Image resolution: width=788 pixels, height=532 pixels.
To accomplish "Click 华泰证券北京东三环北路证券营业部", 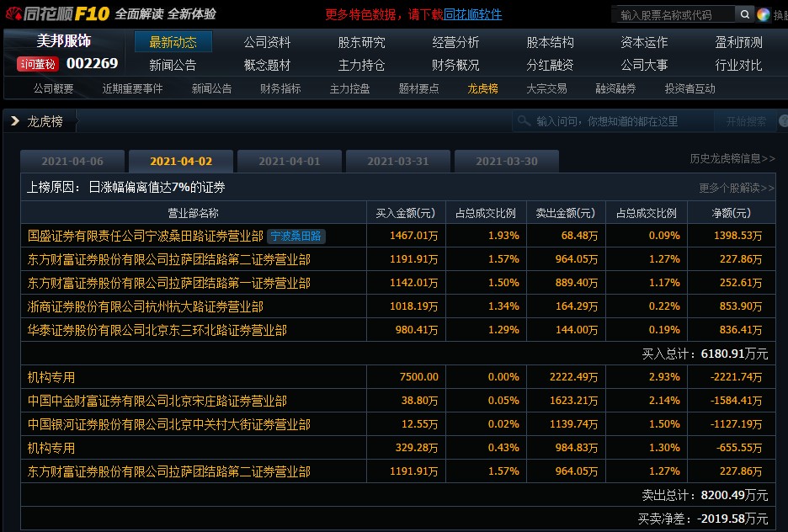I will click(x=157, y=331).
